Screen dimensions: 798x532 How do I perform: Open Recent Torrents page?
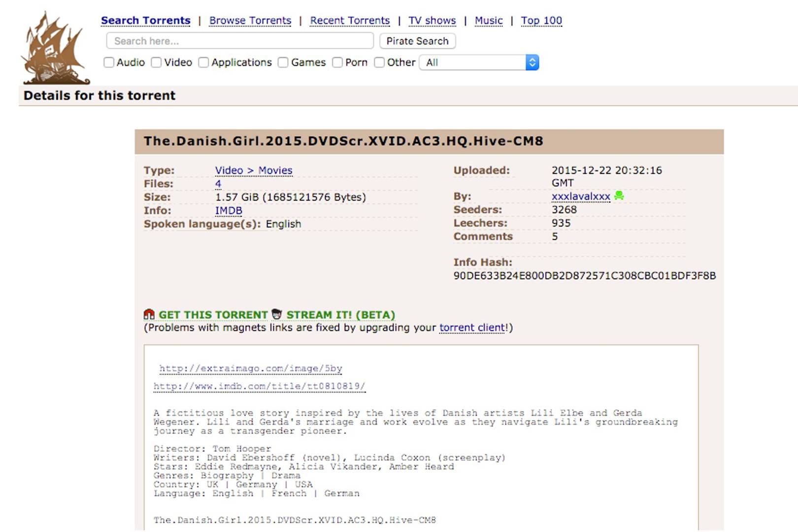(350, 21)
